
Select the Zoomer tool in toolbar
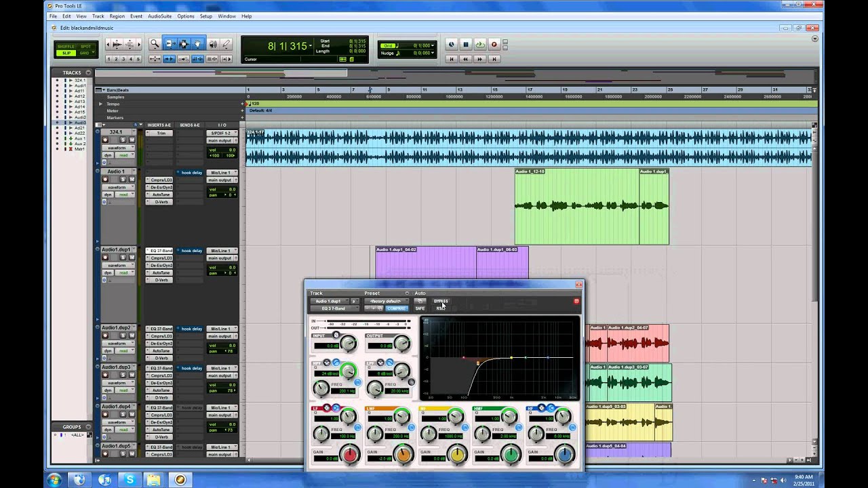coord(154,44)
